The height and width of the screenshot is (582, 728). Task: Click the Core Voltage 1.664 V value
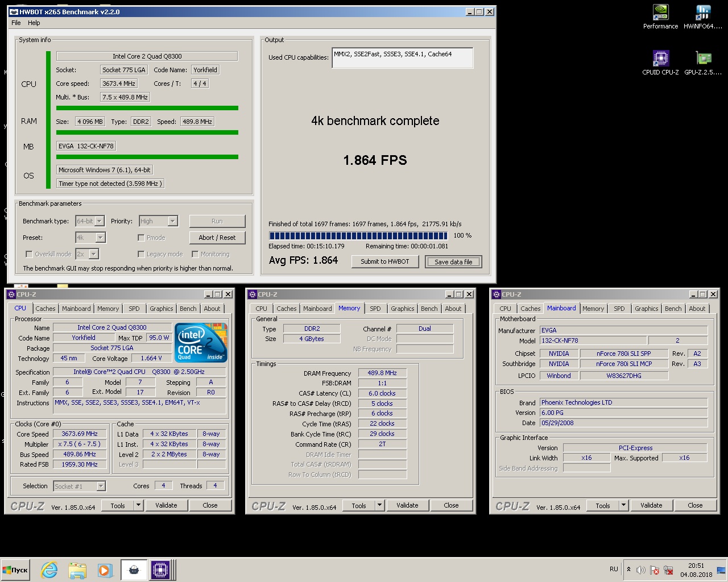point(151,358)
